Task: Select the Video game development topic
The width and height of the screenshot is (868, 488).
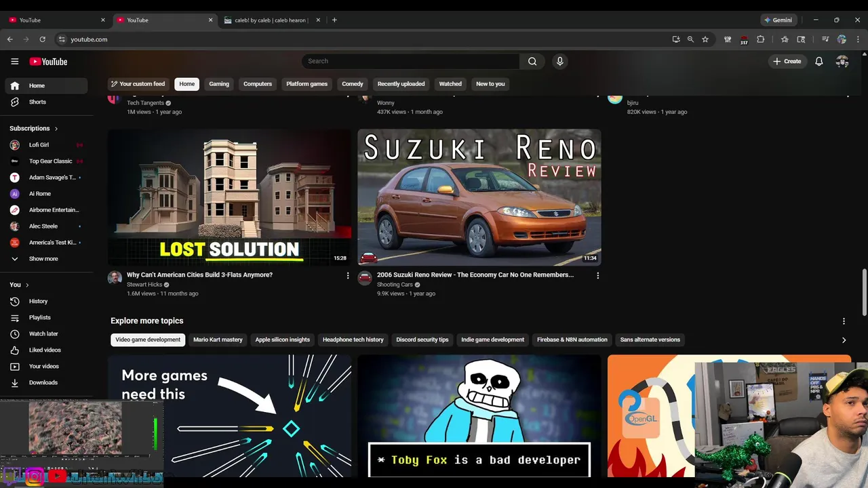Action: pyautogui.click(x=148, y=340)
